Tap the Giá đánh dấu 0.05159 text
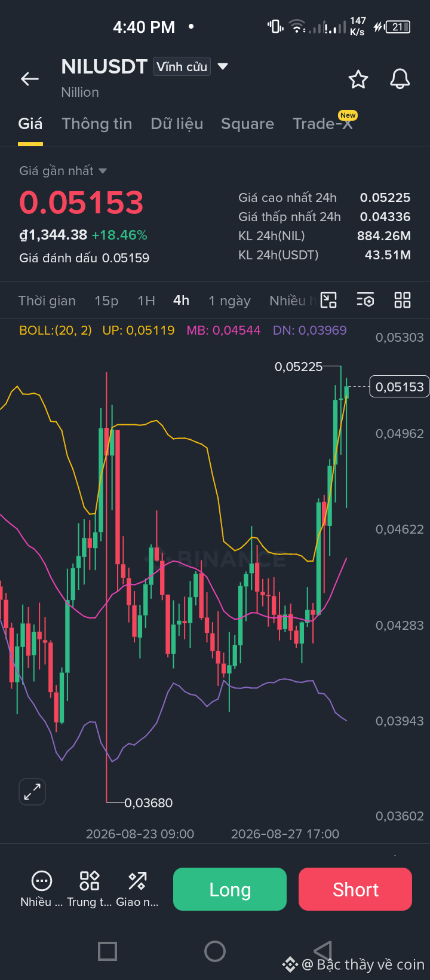The image size is (430, 980). [x=84, y=258]
